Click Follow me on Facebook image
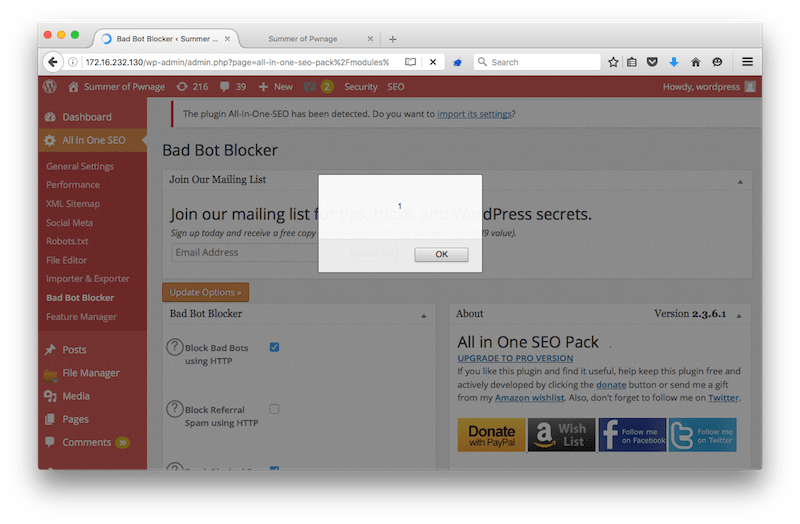The width and height of the screenshot is (800, 524). pos(632,435)
